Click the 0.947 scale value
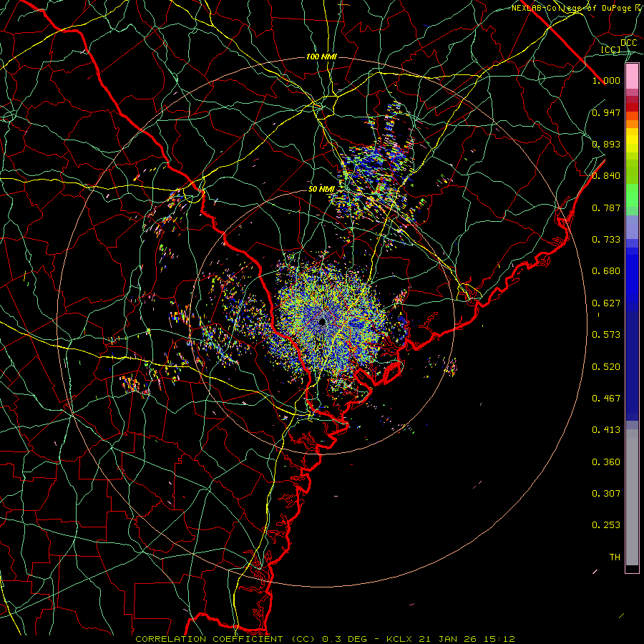Screen dimensions: 644x644 tap(606, 112)
